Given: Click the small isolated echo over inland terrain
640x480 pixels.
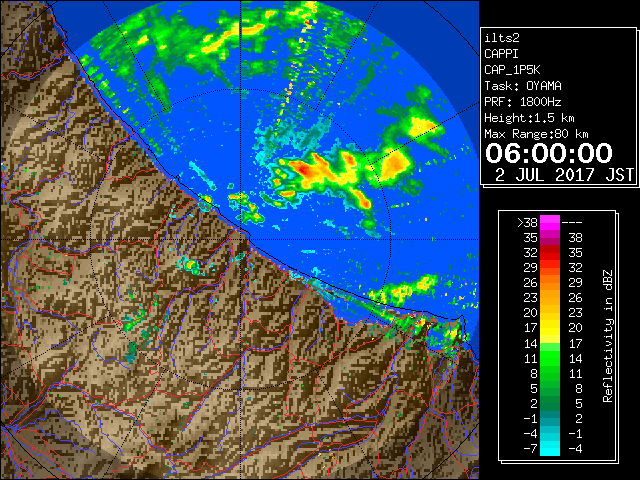Looking at the screenshot, I should pyautogui.click(x=191, y=265).
